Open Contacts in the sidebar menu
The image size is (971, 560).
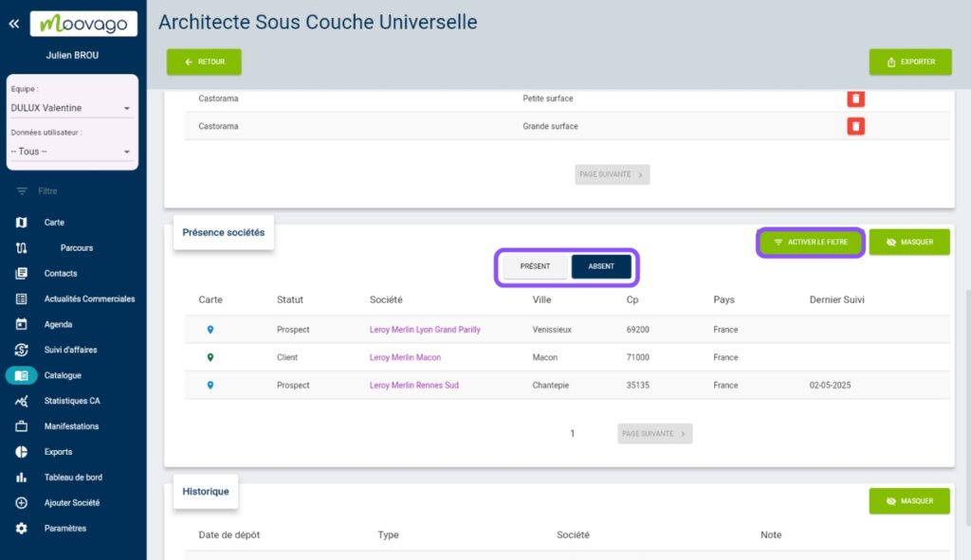61,274
